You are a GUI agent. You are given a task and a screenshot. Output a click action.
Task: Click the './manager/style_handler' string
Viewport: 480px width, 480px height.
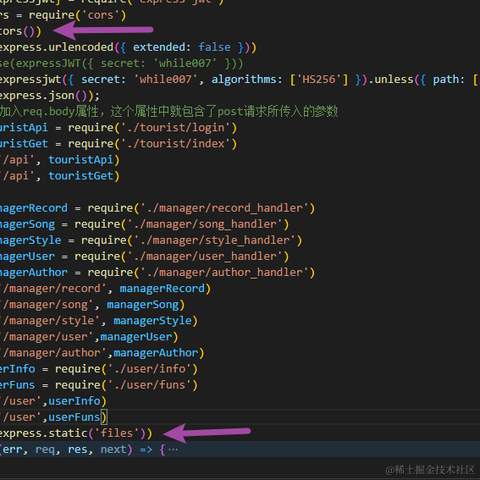215,240
